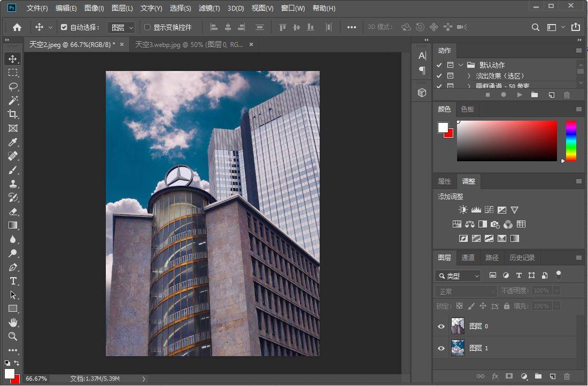This screenshot has width=588, height=386.
Task: Create a new layer with panel icon
Action: 553,376
